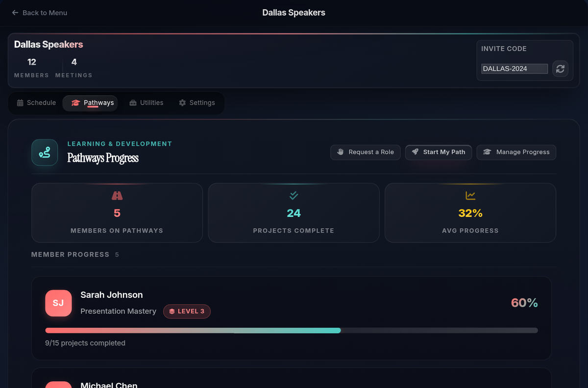Click the Schedule calendar icon
This screenshot has height=388, width=588.
tap(20, 103)
